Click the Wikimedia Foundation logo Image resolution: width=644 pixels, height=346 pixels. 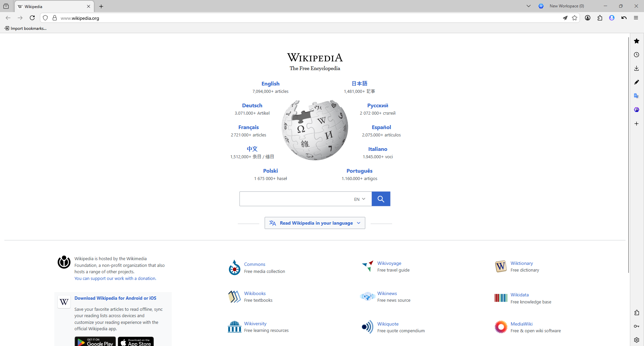pos(64,262)
